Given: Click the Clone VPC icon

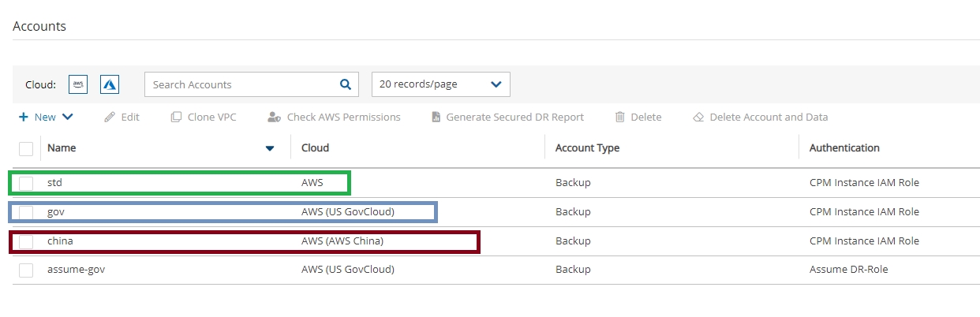Looking at the screenshot, I should coord(176,117).
